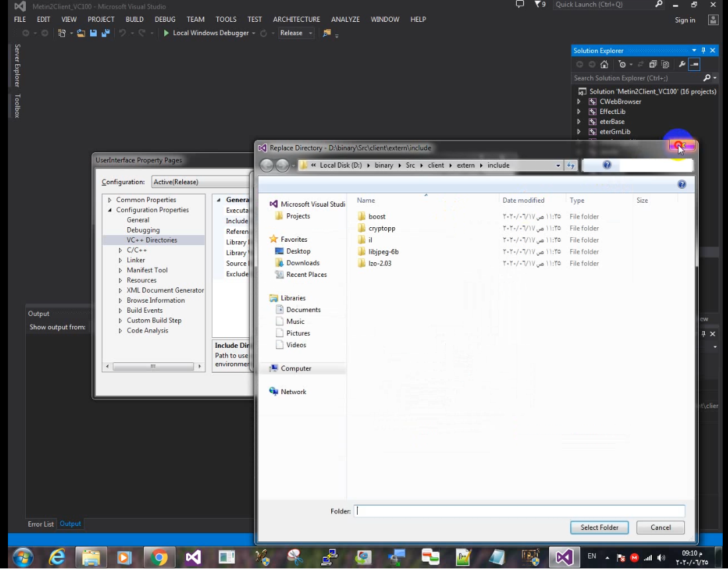The image size is (728, 569).
Task: Click Show All Files icon in Solution Explorer
Action: (665, 64)
